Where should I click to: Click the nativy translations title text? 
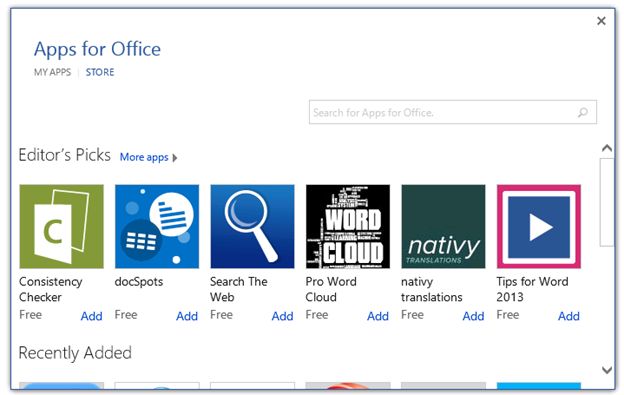pos(432,289)
